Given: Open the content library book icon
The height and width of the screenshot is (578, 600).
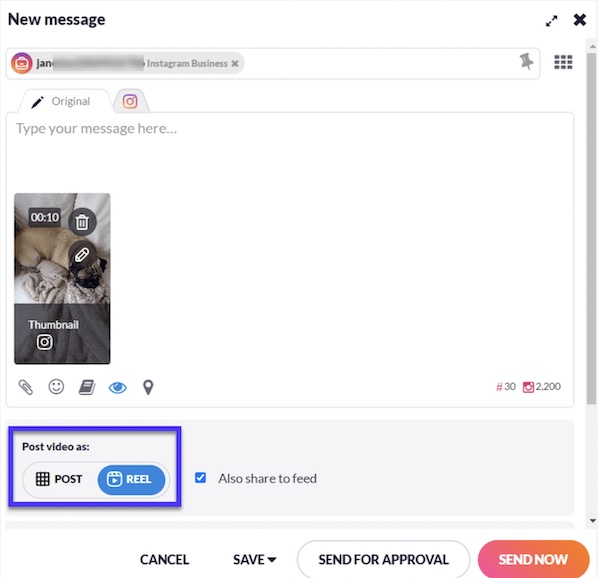Looking at the screenshot, I should coord(87,387).
